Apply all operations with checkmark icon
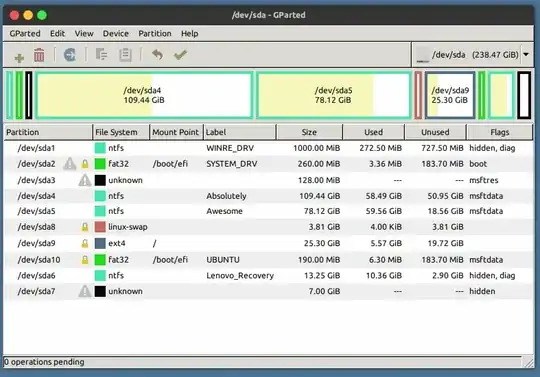 pyautogui.click(x=180, y=54)
